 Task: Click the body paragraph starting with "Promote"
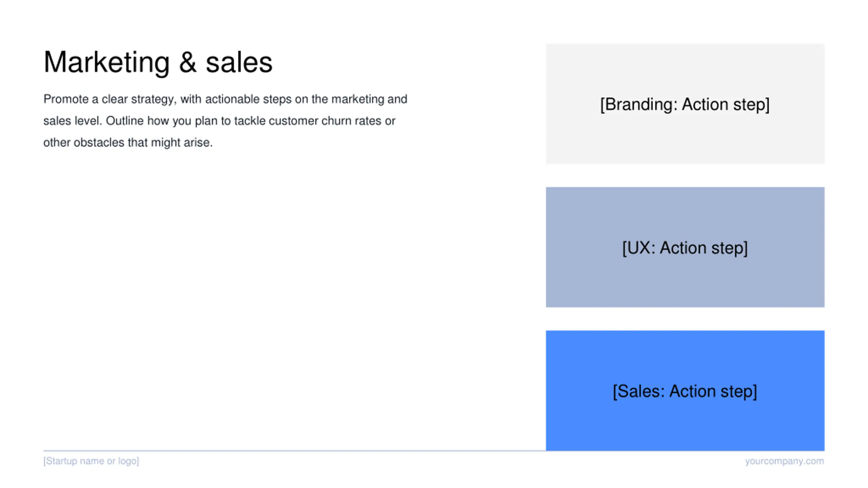tap(225, 121)
